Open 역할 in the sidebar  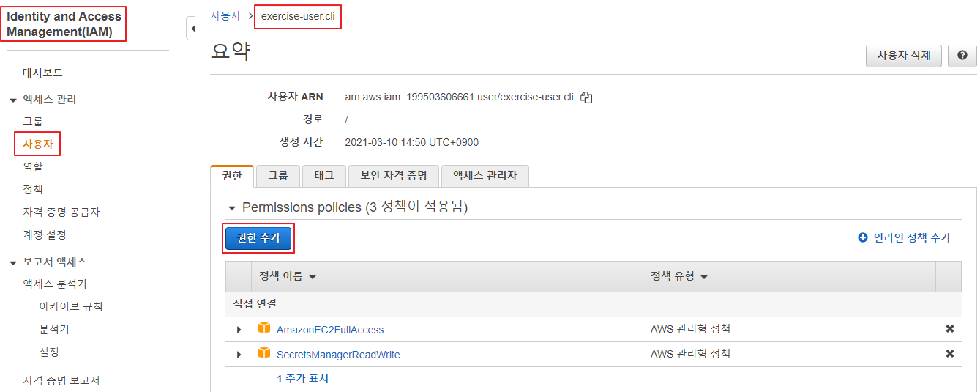point(33,166)
